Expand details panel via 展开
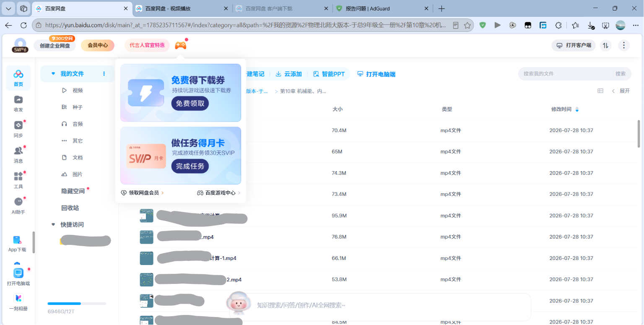The width and height of the screenshot is (644, 325). coord(621,91)
